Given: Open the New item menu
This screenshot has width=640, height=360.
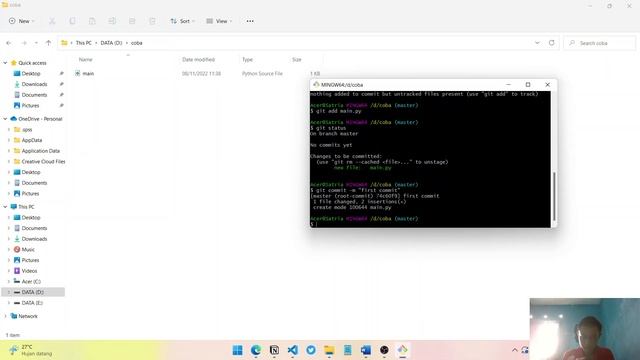Looking at the screenshot, I should [x=21, y=21].
